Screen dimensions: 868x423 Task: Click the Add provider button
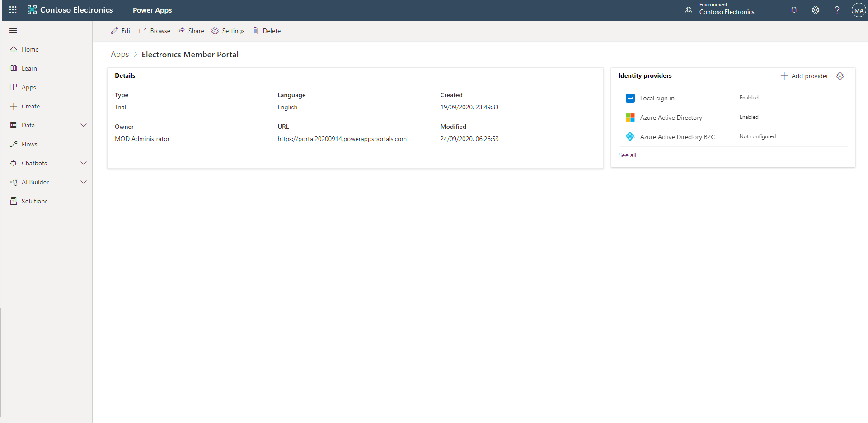pyautogui.click(x=804, y=76)
